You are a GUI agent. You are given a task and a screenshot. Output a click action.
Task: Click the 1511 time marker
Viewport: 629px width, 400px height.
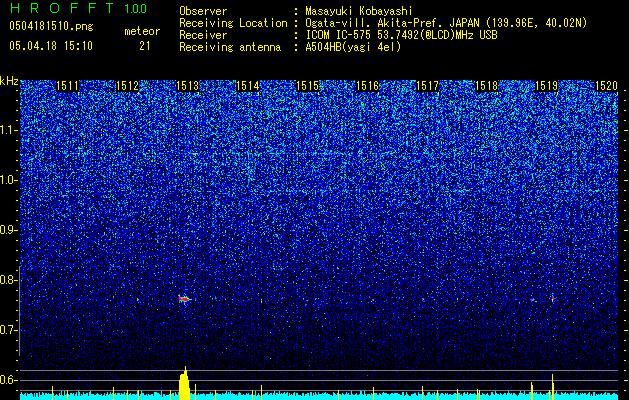(67, 86)
